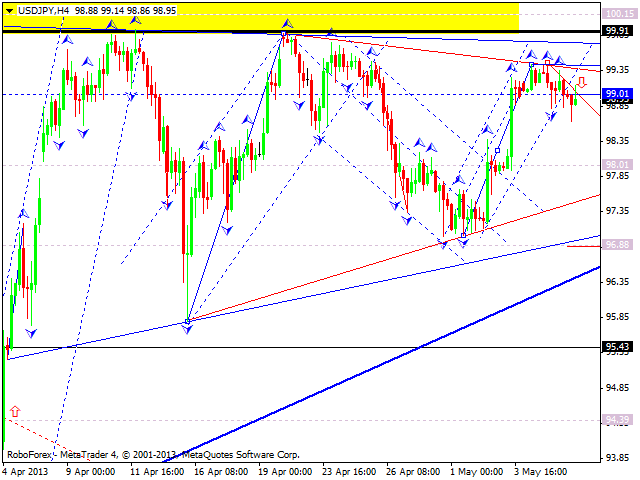Select the 19 Apr 00:00 time label
This screenshot has height=480, width=640.
285,472
